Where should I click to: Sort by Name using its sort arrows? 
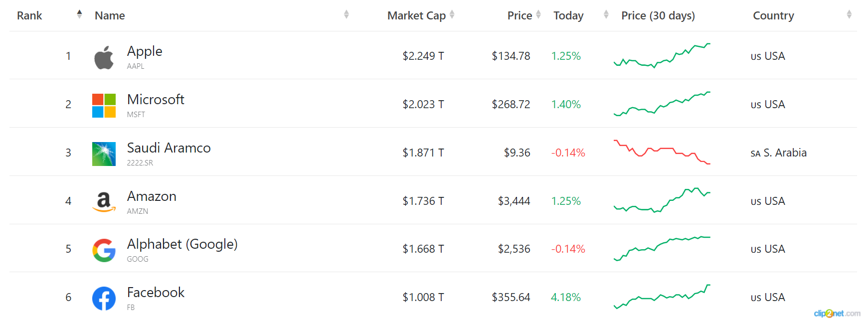coord(346,14)
